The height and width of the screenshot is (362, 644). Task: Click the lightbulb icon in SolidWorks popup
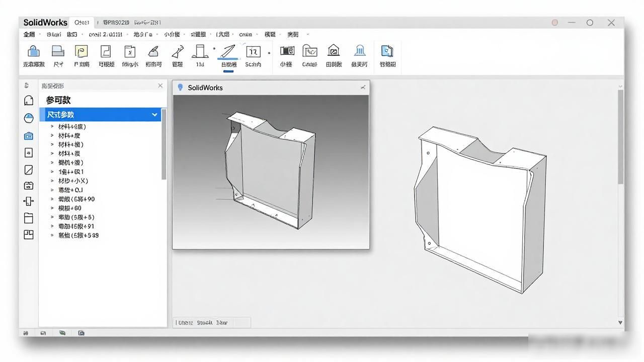coord(181,87)
